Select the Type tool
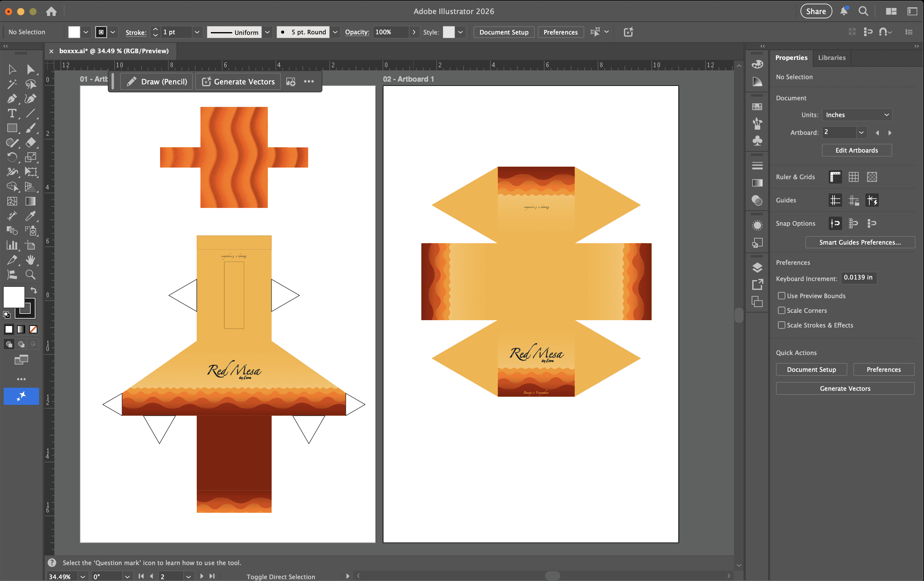Image resolution: width=924 pixels, height=581 pixels. point(12,114)
